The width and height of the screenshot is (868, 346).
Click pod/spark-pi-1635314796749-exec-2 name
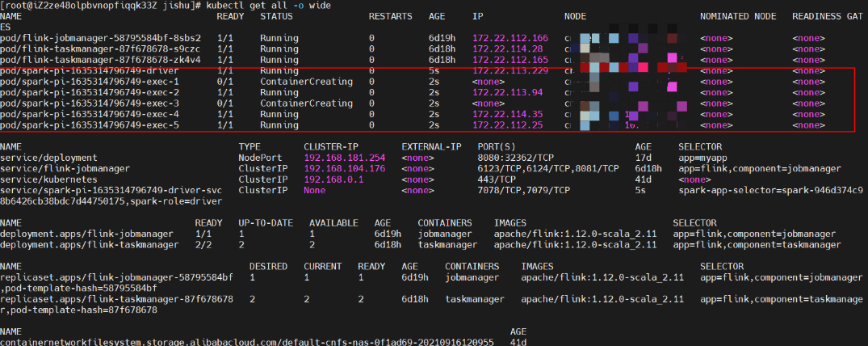(90, 92)
